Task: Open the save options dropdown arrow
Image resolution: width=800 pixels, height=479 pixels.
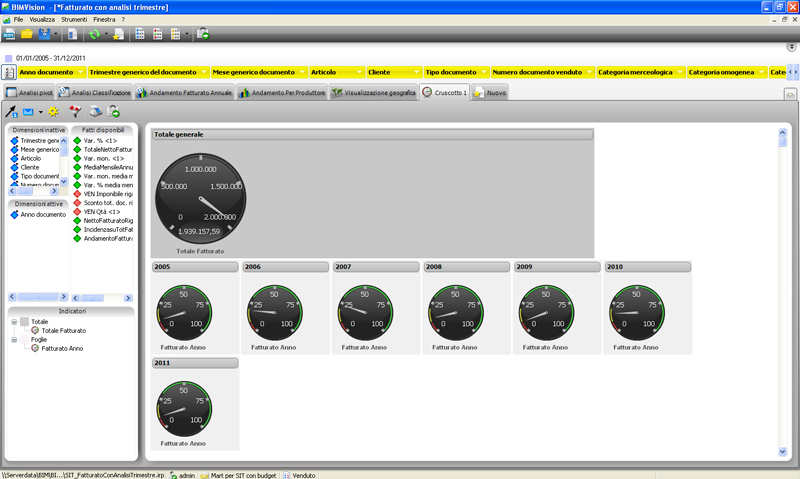Action: (x=56, y=34)
